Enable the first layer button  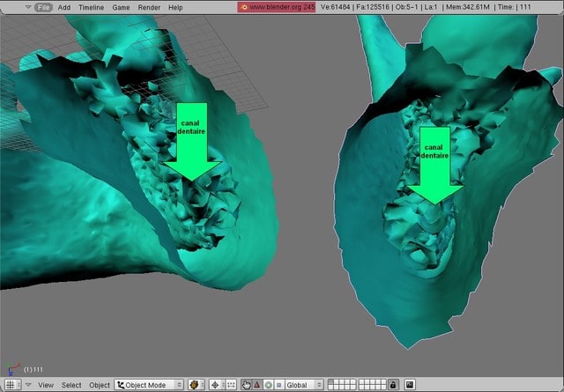point(331,382)
